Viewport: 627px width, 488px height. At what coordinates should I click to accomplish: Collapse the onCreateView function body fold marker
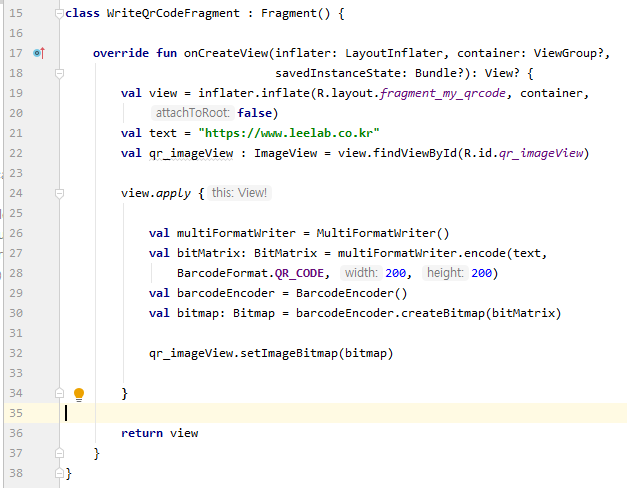60,73
